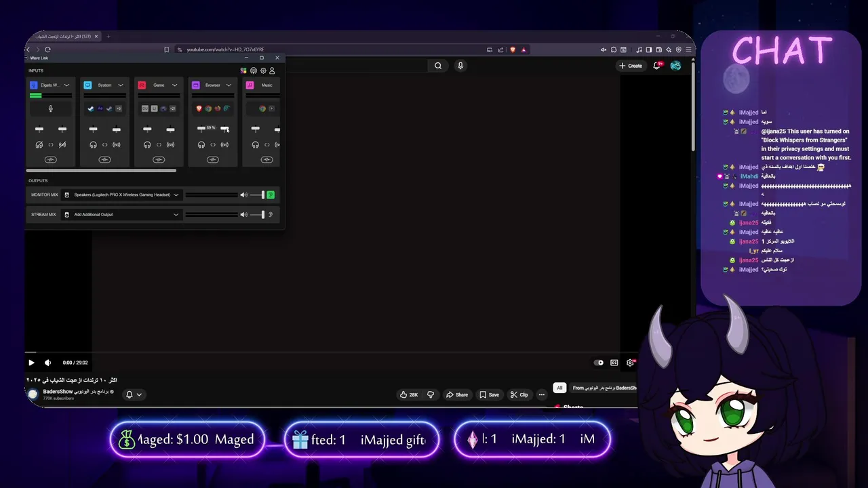Click the link icon on System channel

click(104, 144)
